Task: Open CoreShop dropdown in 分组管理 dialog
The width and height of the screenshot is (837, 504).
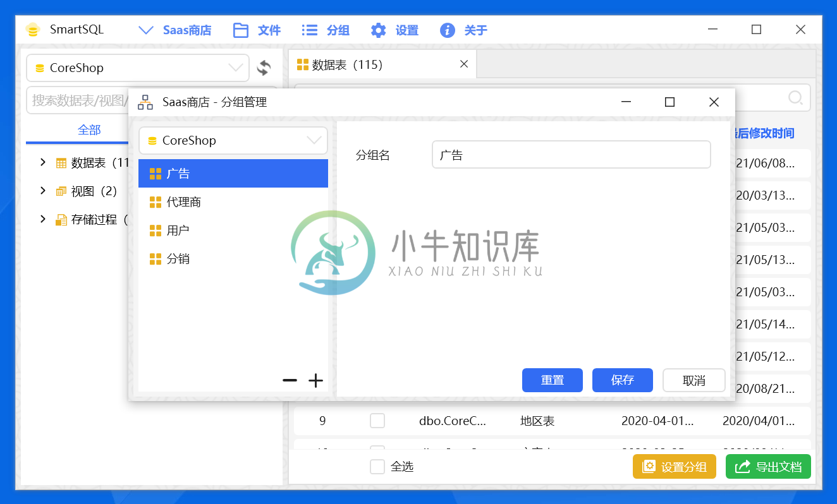Action: (x=233, y=140)
